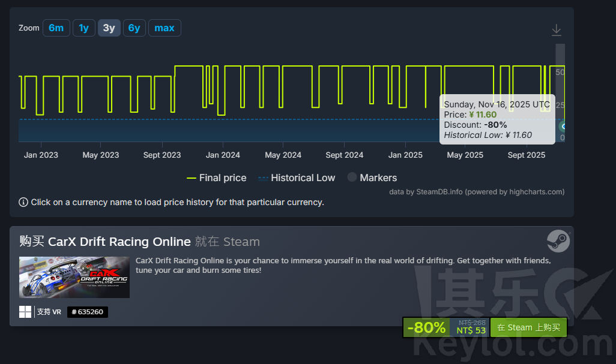Click the info circle icon

click(23, 203)
